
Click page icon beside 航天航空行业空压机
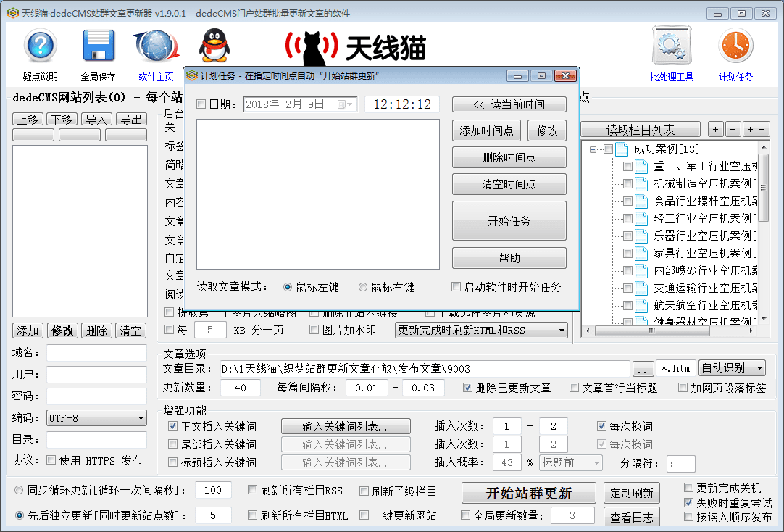(x=641, y=305)
